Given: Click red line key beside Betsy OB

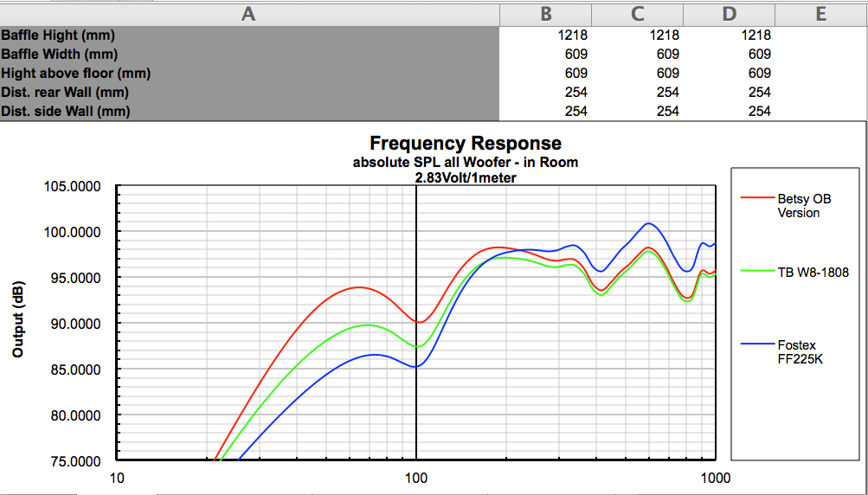Looking at the screenshot, I should tap(756, 197).
